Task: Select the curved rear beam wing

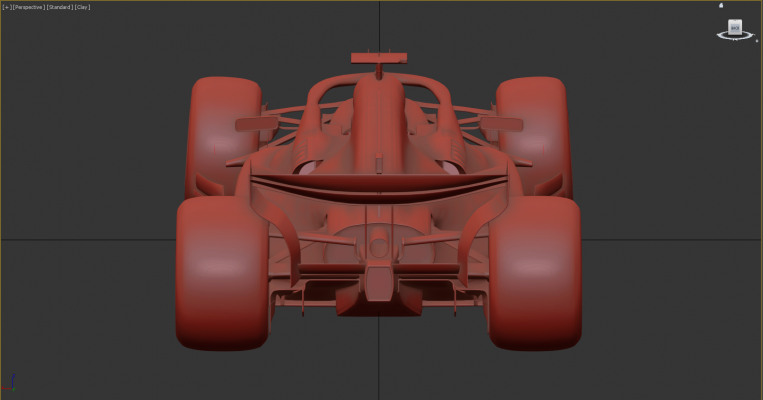Action: tap(379, 185)
